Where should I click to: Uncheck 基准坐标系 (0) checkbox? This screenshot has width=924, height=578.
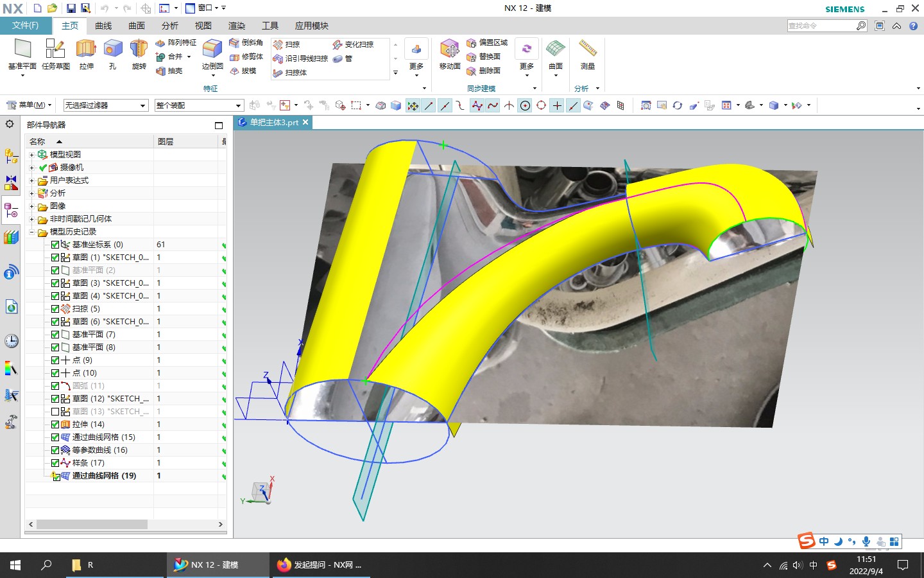click(x=55, y=245)
